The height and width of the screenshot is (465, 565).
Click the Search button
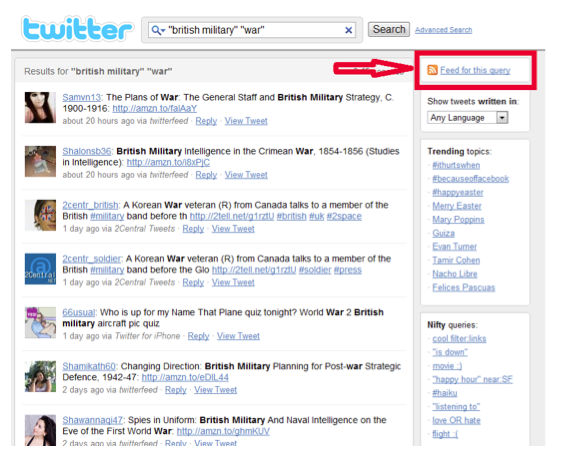[389, 29]
